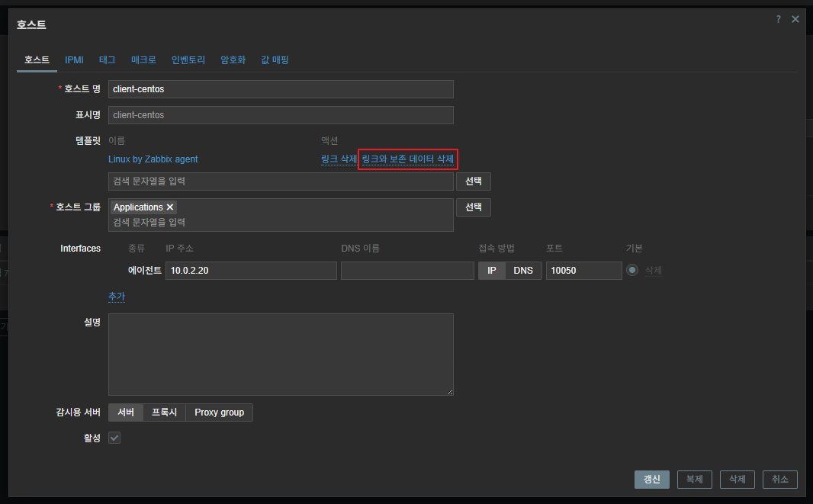
Task: Open the Linux by Zabbix agent template link
Action: point(153,159)
